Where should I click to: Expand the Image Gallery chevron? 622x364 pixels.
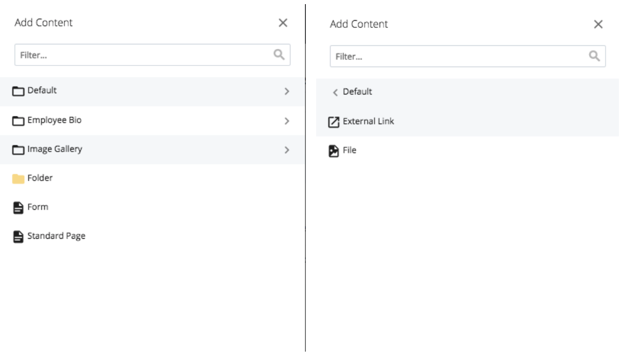tap(287, 150)
